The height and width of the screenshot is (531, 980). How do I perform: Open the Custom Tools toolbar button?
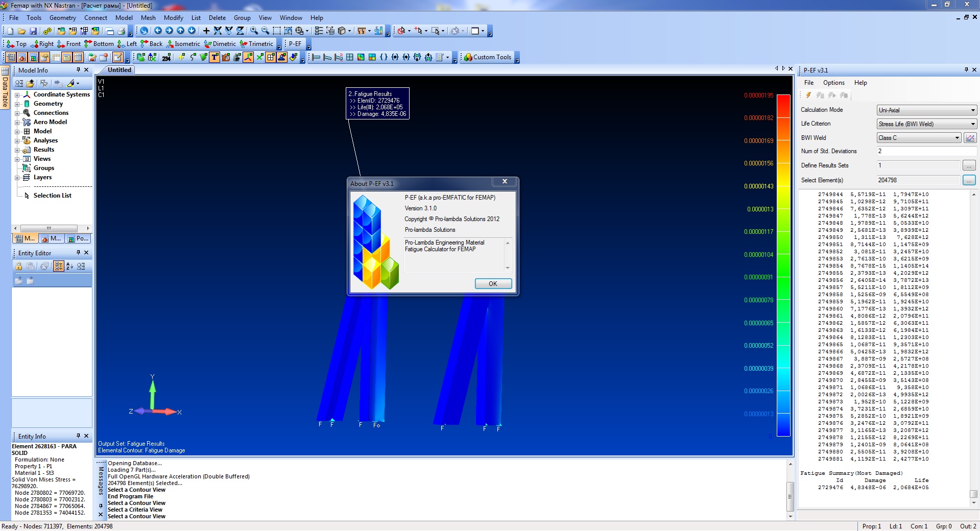(x=488, y=57)
